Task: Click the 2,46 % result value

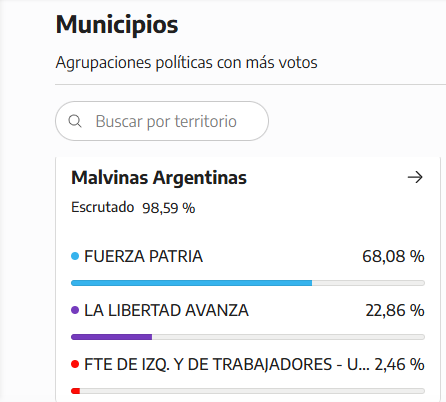Action: click(399, 364)
